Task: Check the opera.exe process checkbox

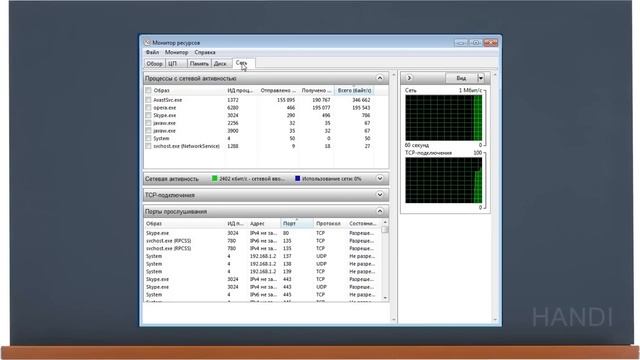Action: coord(148,107)
